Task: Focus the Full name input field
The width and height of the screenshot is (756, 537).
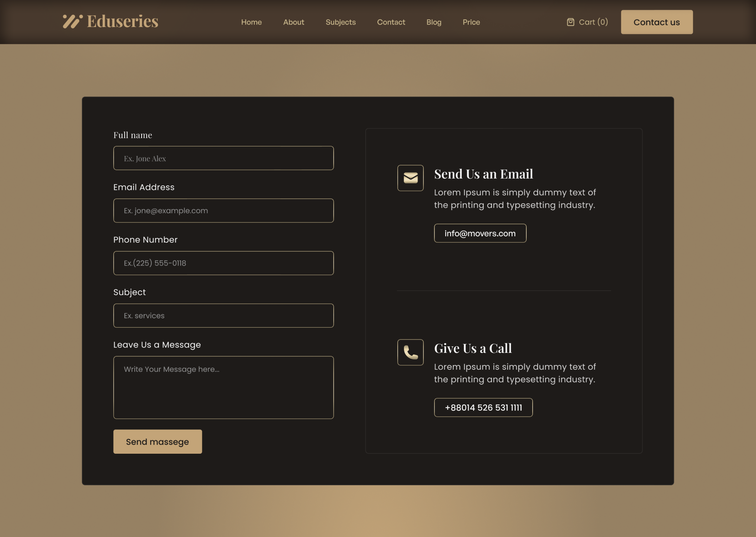Action: (223, 158)
